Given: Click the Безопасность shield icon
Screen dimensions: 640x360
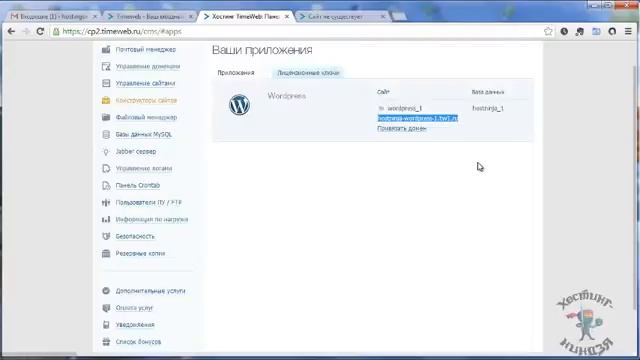Looking at the screenshot, I should [x=106, y=236].
